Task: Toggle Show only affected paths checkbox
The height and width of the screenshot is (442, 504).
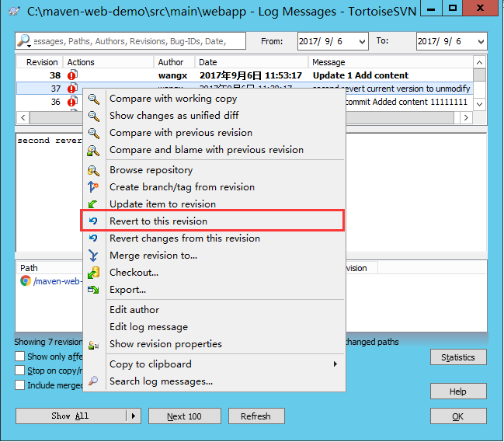Action: pyautogui.click(x=20, y=357)
